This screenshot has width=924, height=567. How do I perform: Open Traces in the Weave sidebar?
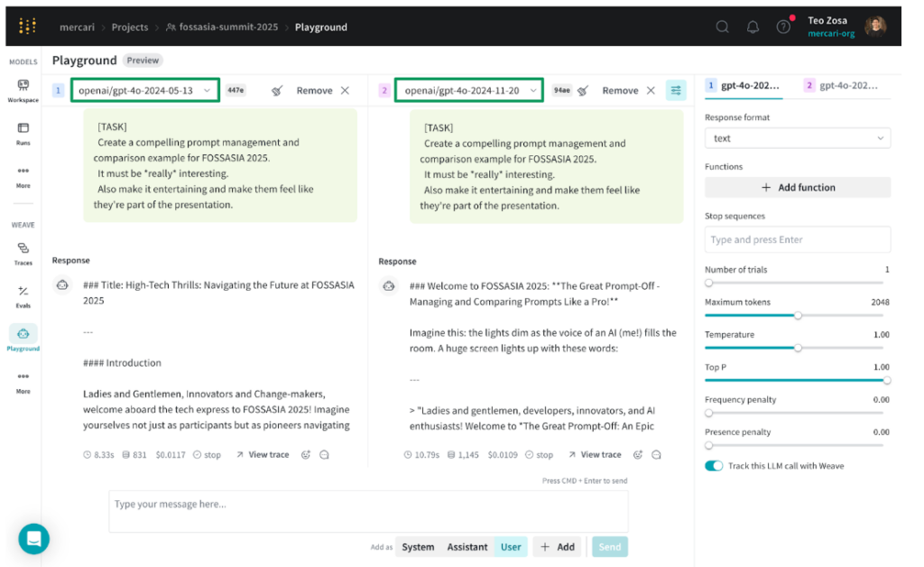[x=23, y=253]
